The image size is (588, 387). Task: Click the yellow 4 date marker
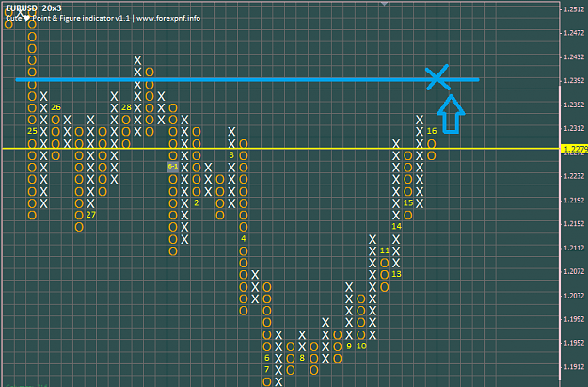pyautogui.click(x=244, y=239)
